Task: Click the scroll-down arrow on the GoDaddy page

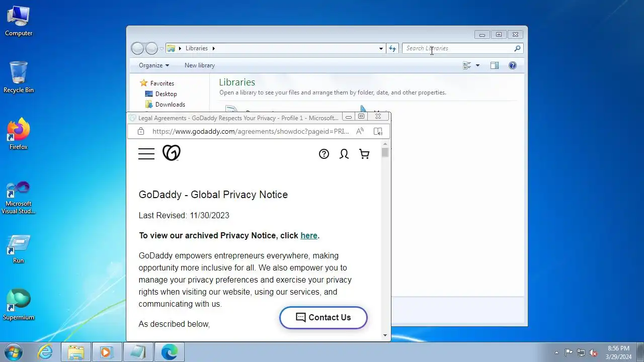Action: [385, 335]
